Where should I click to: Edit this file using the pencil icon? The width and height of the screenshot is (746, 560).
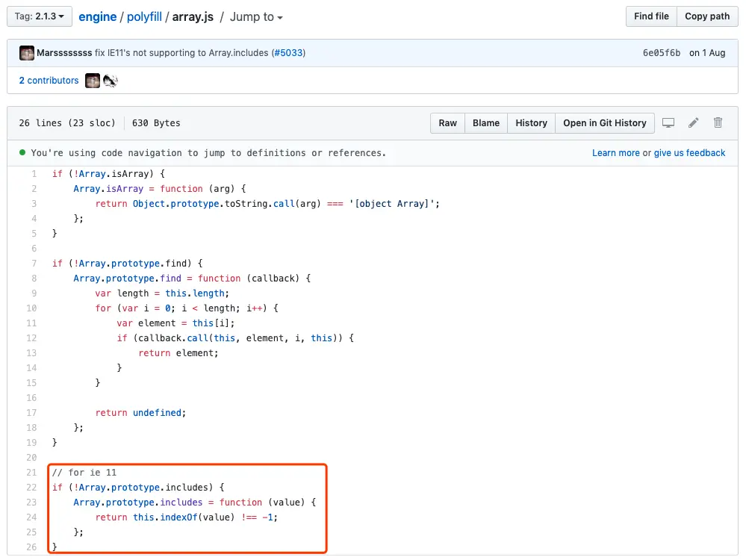click(693, 122)
